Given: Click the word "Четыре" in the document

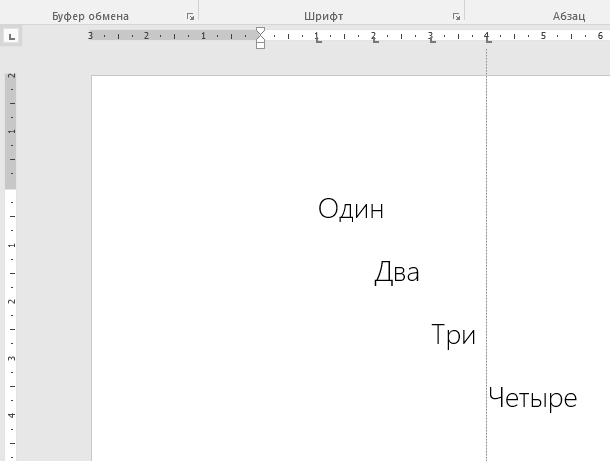Looking at the screenshot, I should point(533,398).
